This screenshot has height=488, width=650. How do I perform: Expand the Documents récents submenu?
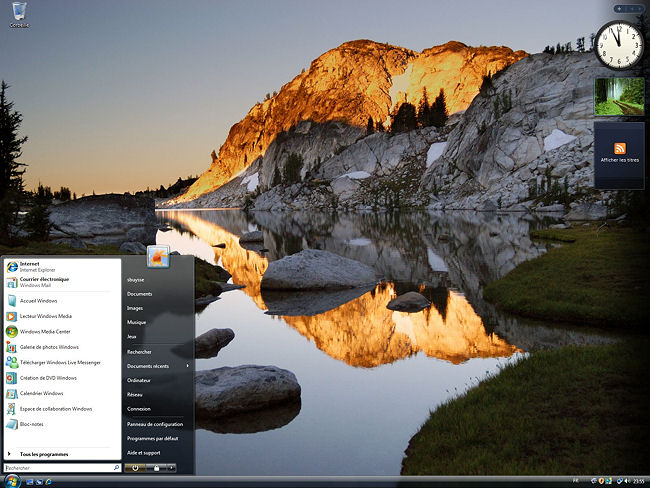click(150, 366)
